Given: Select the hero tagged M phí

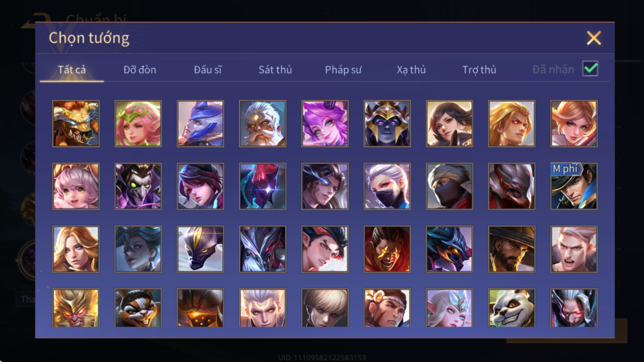Looking at the screenshot, I should 574,187.
